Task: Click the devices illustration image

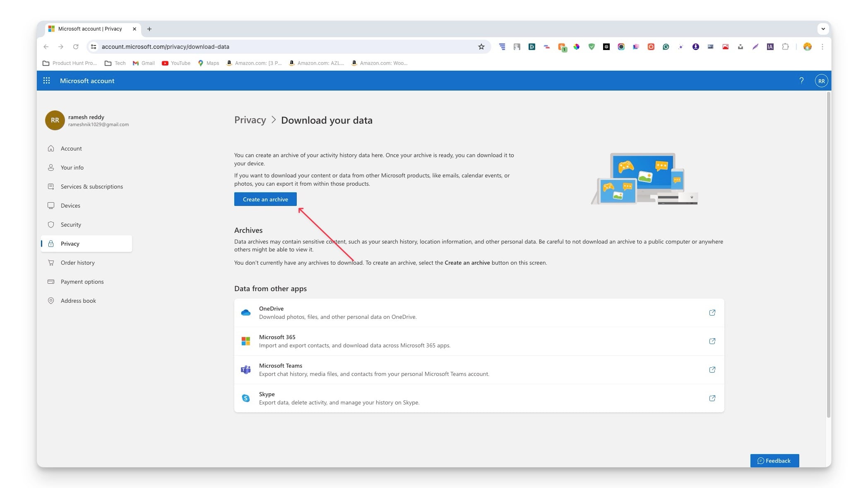Action: click(x=644, y=179)
